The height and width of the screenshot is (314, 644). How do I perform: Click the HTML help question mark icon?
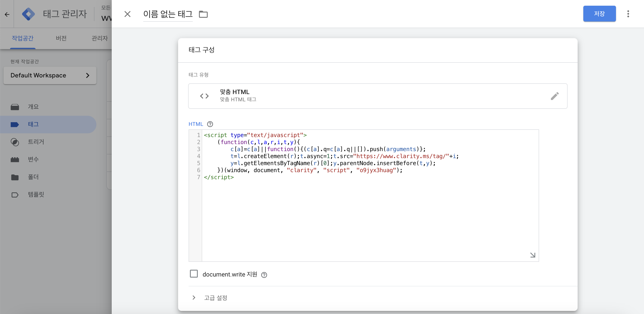click(210, 124)
